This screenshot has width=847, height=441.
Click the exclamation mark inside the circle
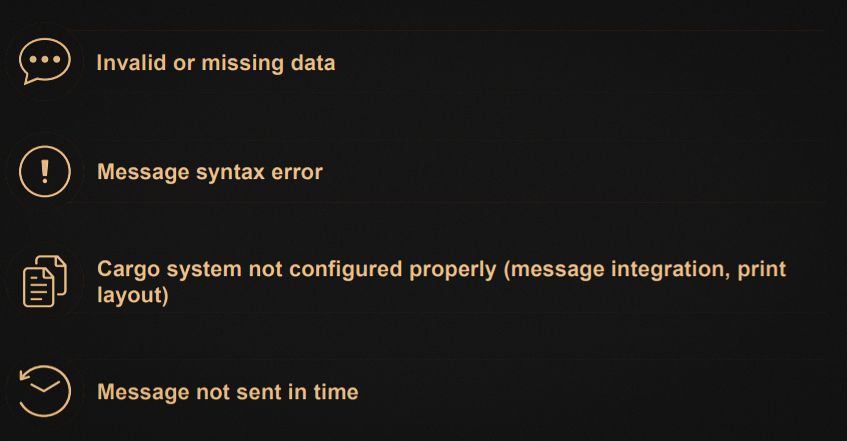[45, 171]
